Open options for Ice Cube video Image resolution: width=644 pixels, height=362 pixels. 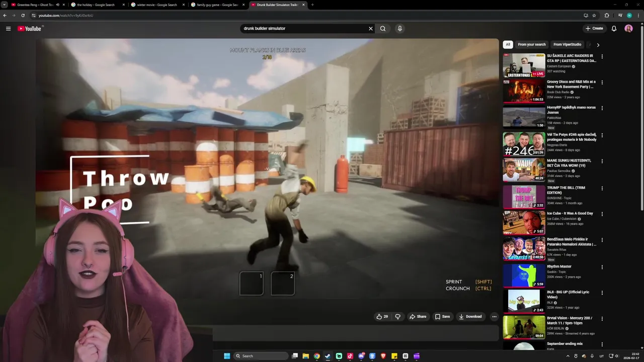[x=602, y=214]
